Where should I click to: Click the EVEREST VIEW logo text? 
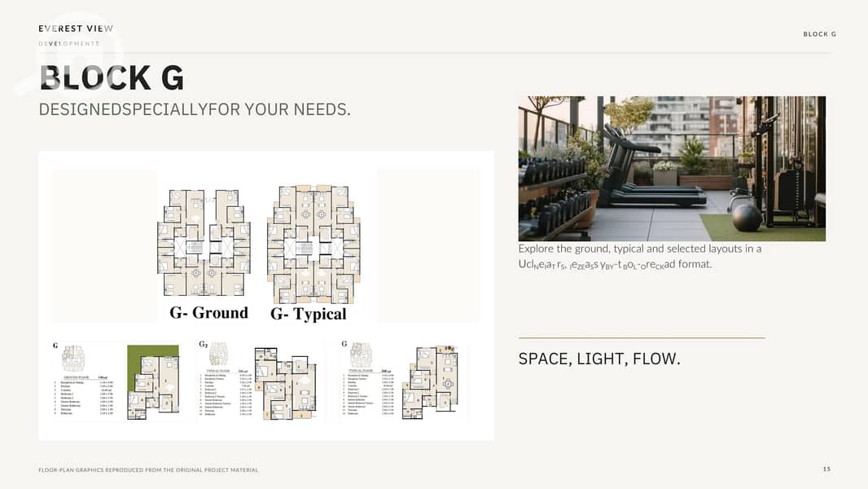click(x=76, y=29)
